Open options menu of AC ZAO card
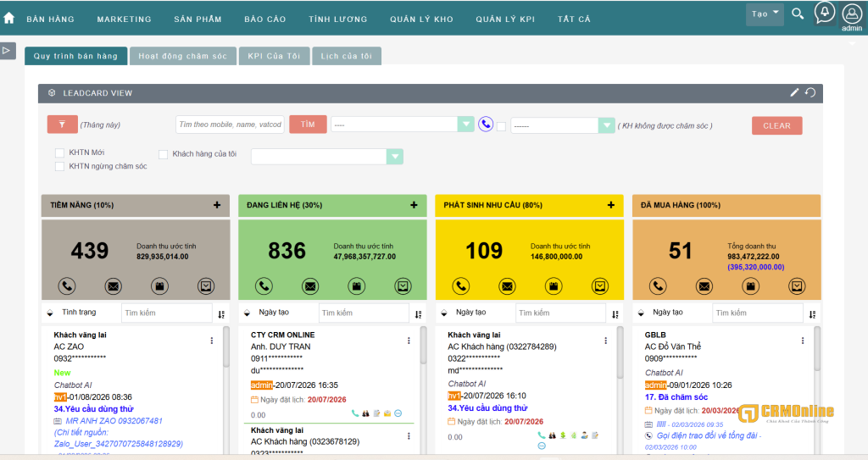Image resolution: width=868 pixels, height=460 pixels. tap(211, 341)
